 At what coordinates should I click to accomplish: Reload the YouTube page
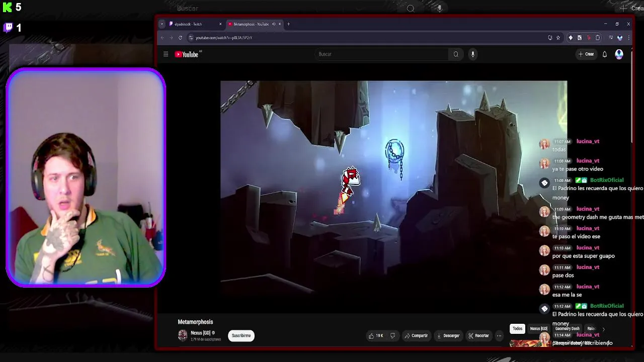pyautogui.click(x=180, y=38)
